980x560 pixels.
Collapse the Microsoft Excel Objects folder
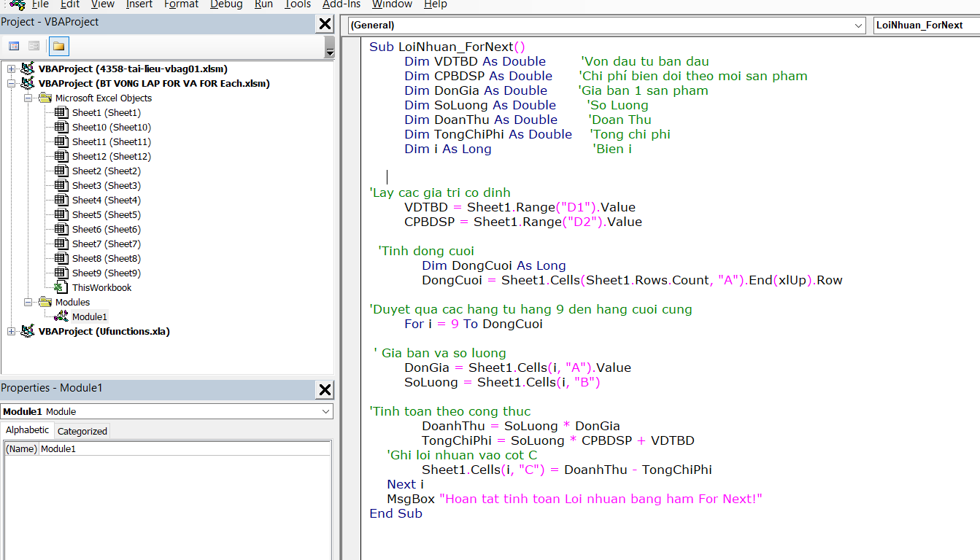pos(28,98)
